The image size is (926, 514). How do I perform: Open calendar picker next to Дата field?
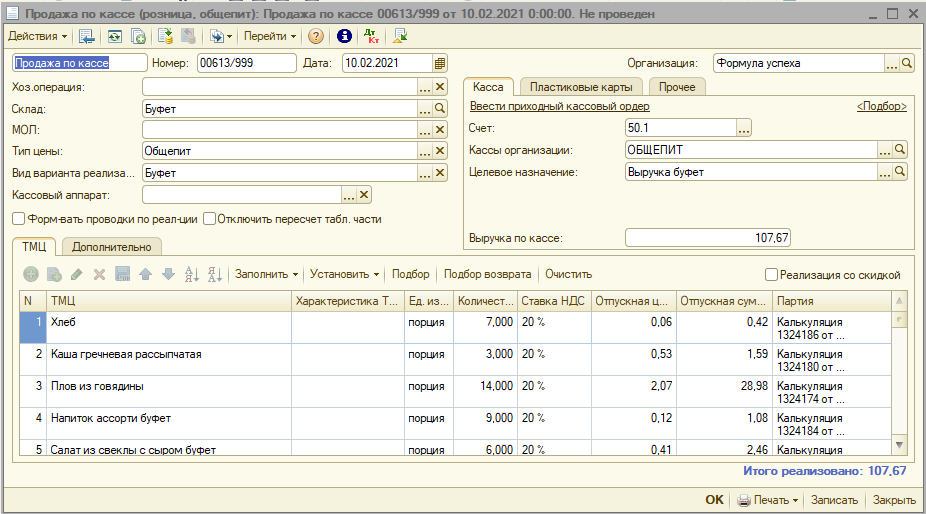coord(439,63)
